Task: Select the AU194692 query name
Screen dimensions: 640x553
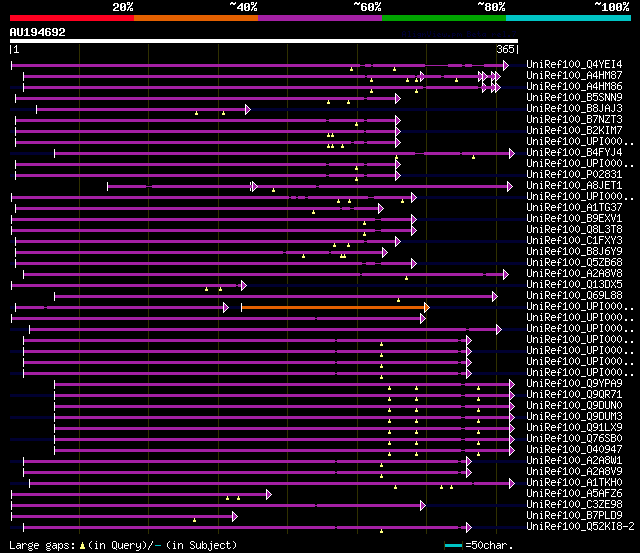Action: (x=38, y=32)
